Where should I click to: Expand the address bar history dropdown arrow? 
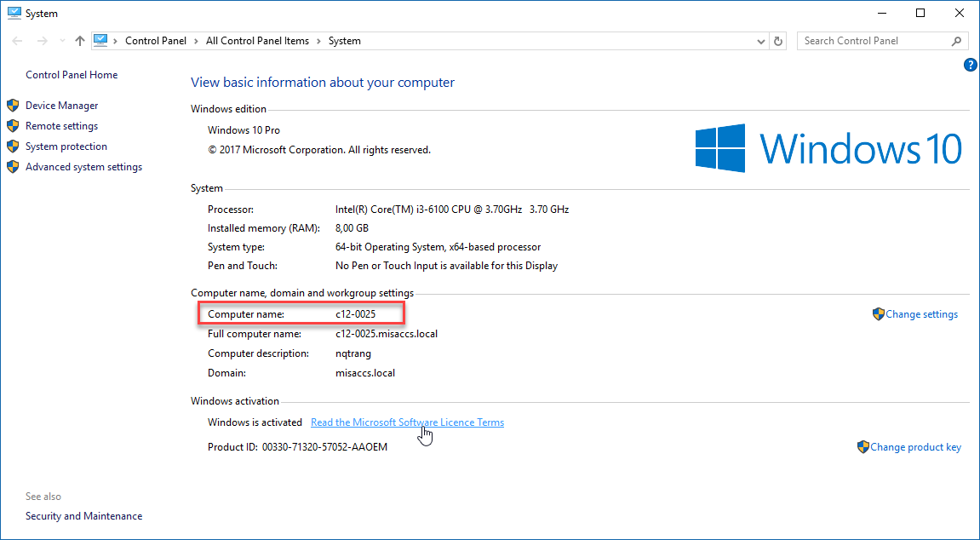coord(761,41)
